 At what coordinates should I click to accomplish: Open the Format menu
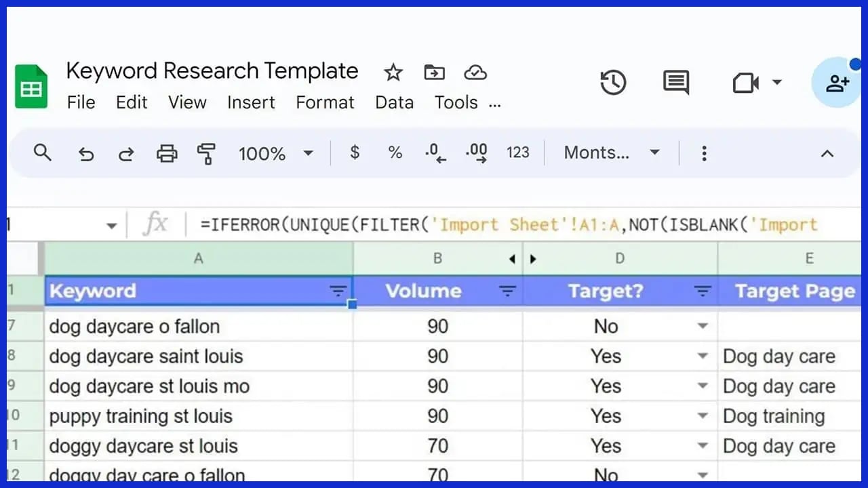[325, 102]
